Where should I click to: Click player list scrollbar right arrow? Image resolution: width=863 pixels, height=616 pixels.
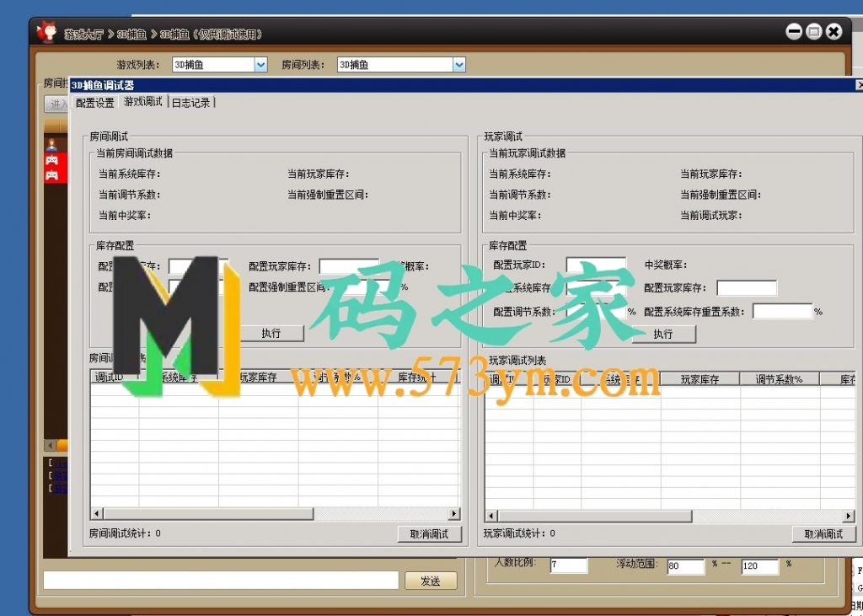[x=849, y=517]
